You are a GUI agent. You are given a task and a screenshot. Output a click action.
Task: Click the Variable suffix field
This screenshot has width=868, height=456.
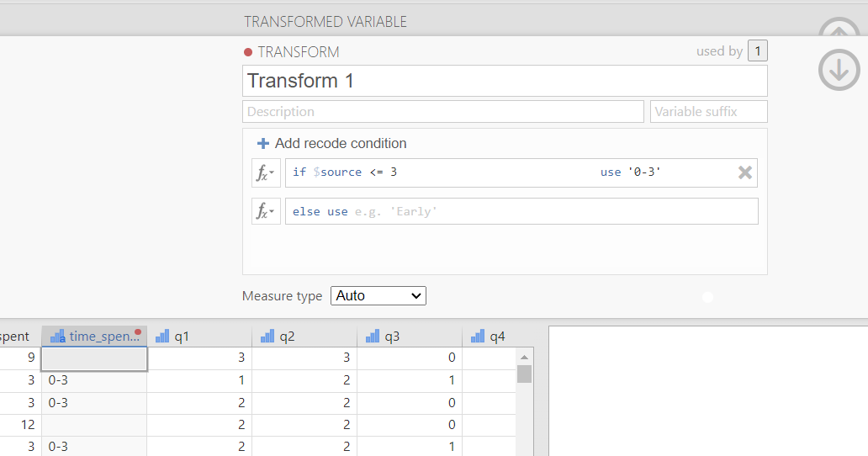click(708, 112)
